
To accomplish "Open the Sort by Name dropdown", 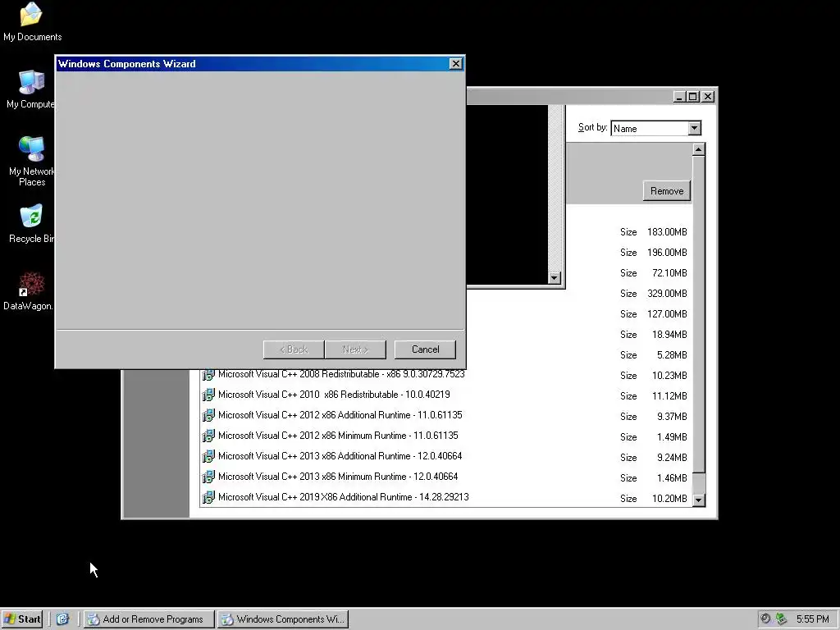I will point(694,128).
